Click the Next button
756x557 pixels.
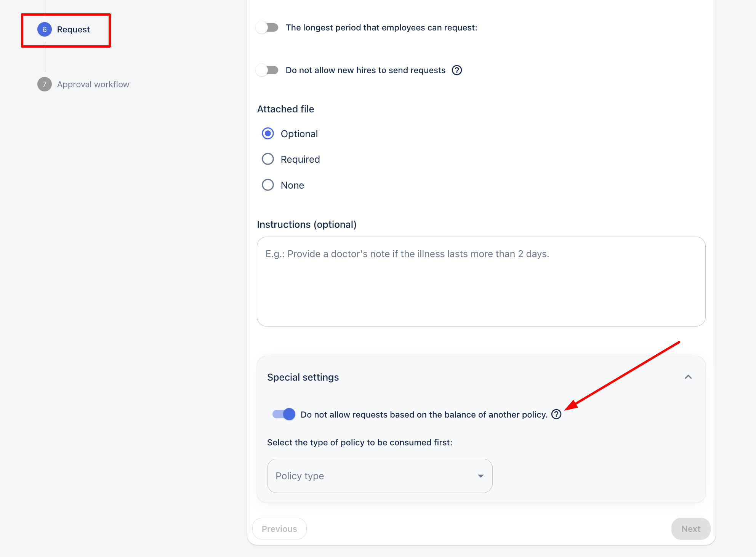690,529
